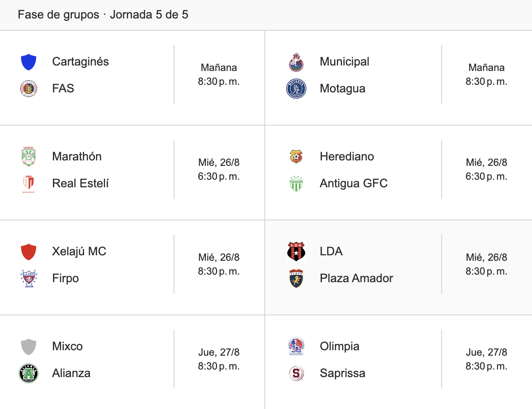Image resolution: width=532 pixels, height=409 pixels.
Task: Select the LDA red and black crest
Action: [x=296, y=252]
